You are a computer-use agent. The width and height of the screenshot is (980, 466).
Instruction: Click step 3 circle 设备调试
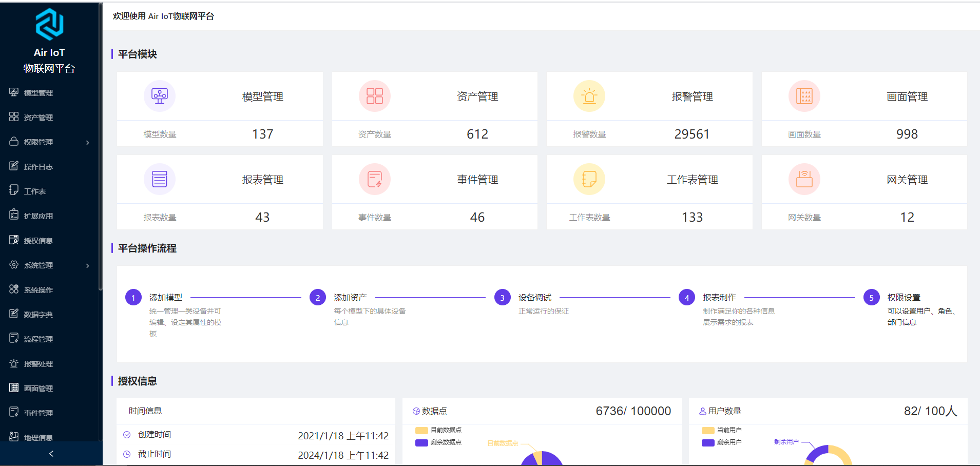click(503, 297)
